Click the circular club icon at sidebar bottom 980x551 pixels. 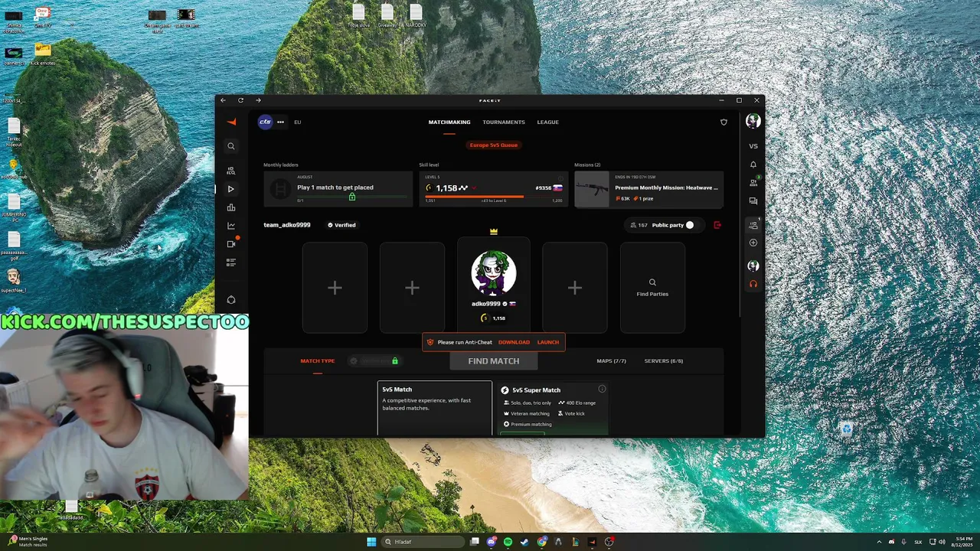tap(231, 300)
